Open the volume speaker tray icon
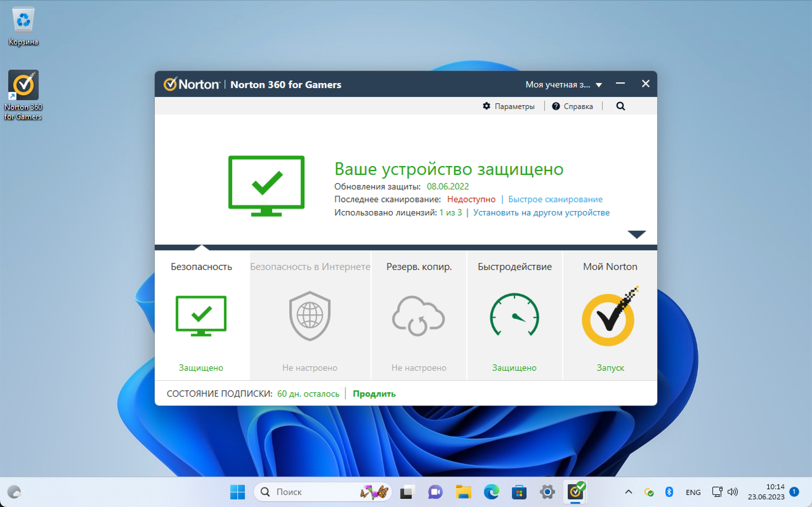This screenshot has width=812, height=507. click(732, 492)
